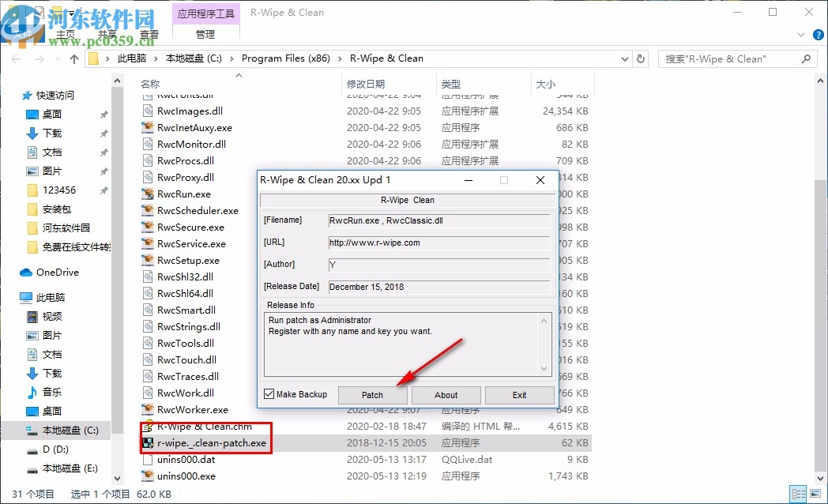Select RwcImages.dll file icon
The width and height of the screenshot is (828, 504).
click(x=148, y=111)
